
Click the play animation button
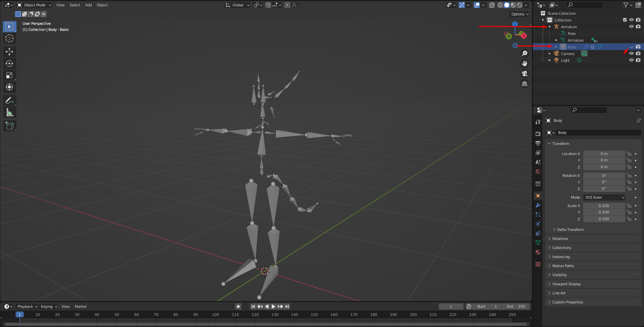click(x=274, y=307)
